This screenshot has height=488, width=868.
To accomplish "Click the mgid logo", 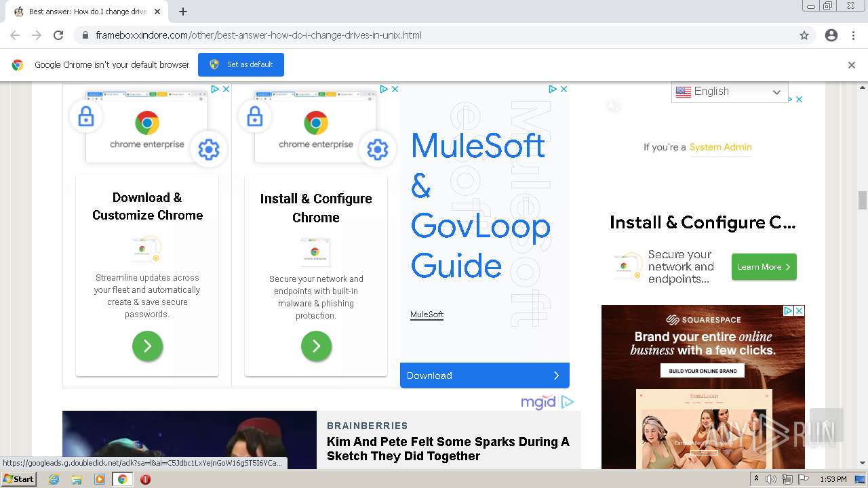I will (x=538, y=402).
